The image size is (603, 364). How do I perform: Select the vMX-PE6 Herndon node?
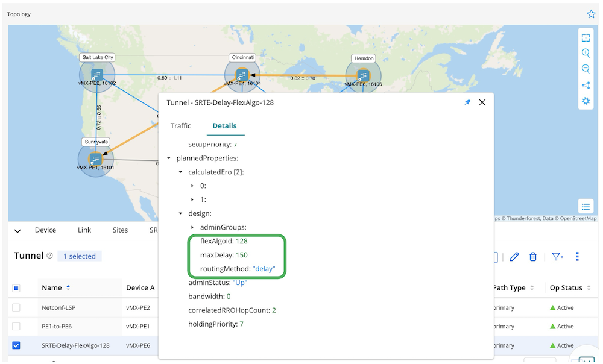(363, 75)
